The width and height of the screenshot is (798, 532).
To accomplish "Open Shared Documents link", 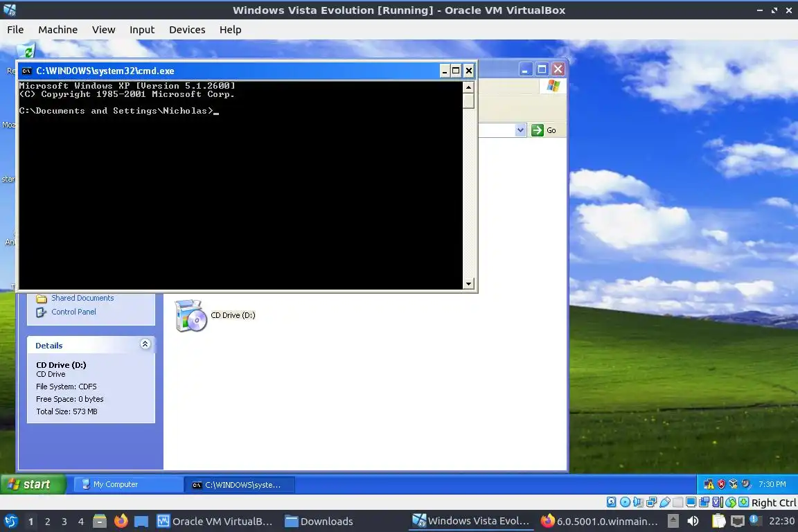I will (82, 298).
